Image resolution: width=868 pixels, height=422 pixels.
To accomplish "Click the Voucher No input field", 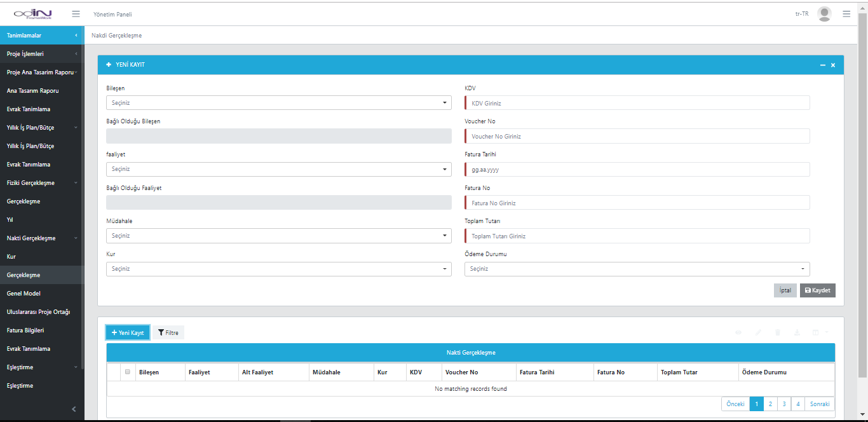I will pos(637,137).
